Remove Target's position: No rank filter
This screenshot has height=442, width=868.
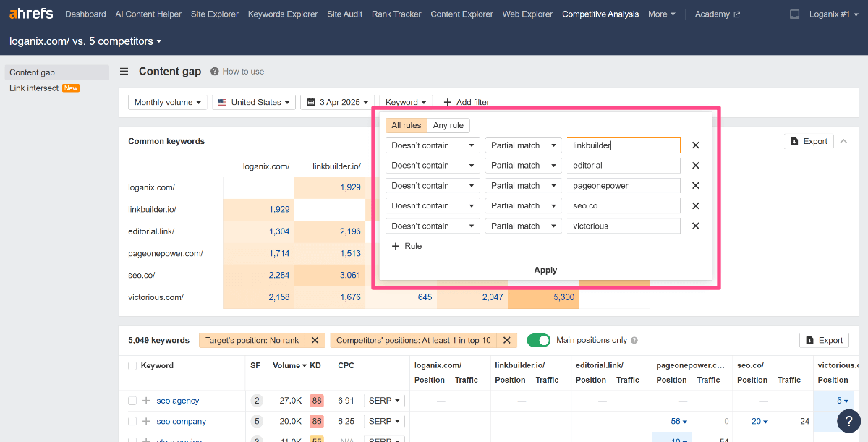pos(315,340)
